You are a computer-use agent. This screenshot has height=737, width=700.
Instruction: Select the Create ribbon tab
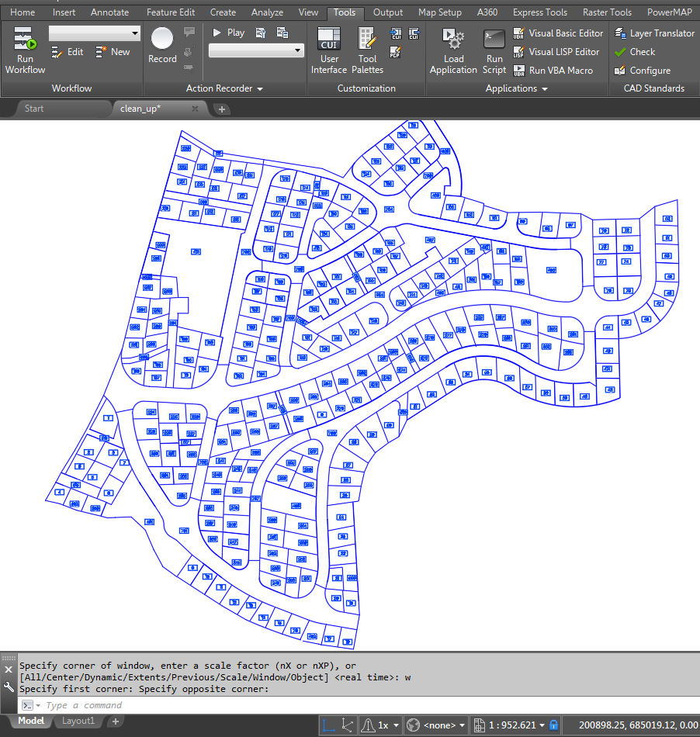[223, 12]
